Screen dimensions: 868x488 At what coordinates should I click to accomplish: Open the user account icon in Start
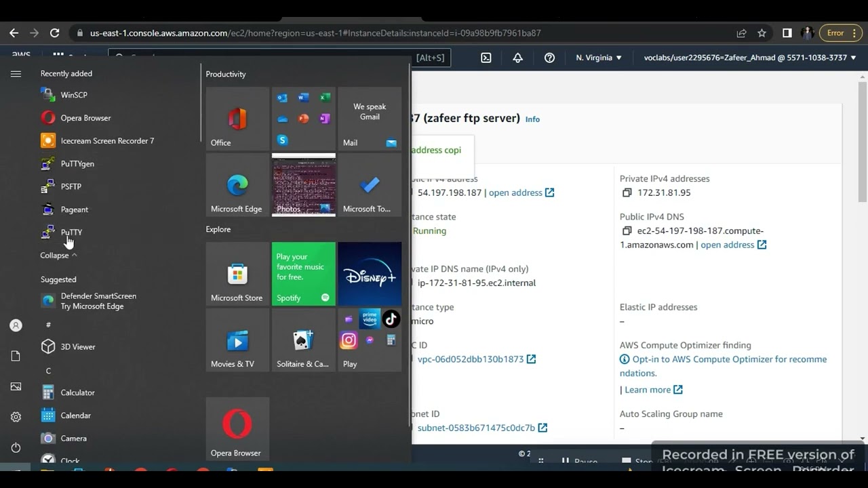[x=16, y=325]
